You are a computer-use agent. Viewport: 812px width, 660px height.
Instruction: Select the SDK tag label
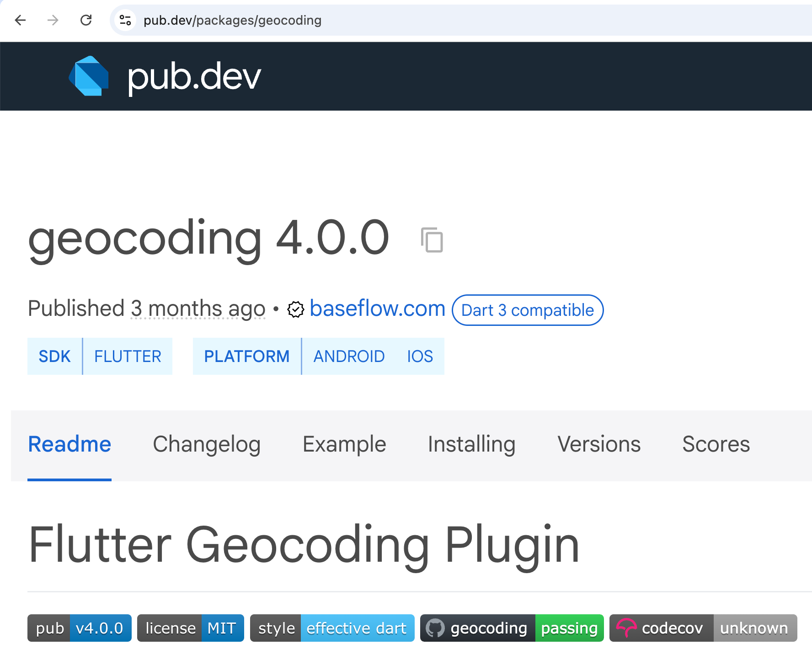pos(55,356)
